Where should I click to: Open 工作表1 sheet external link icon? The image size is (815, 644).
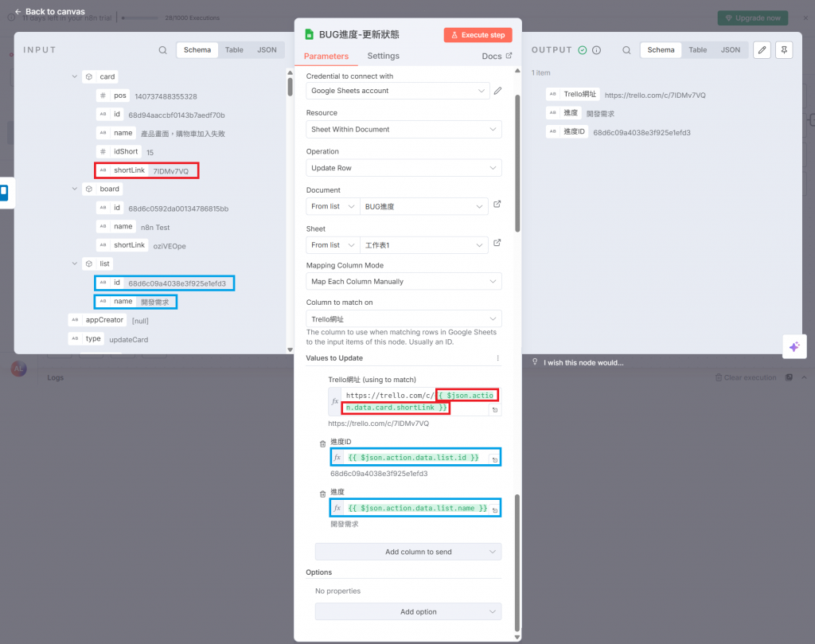497,243
